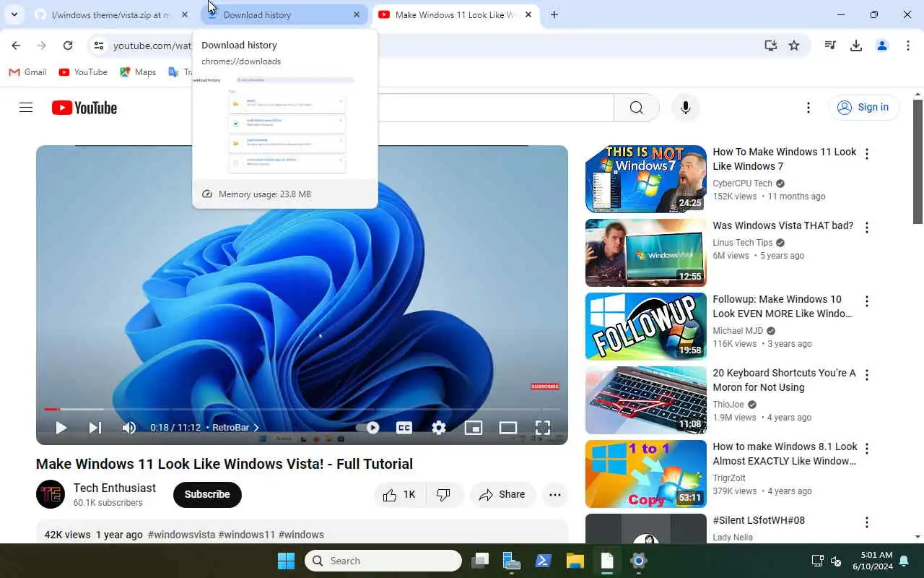The height and width of the screenshot is (578, 924).
Task: Go to YouTube home logo
Action: 84,108
